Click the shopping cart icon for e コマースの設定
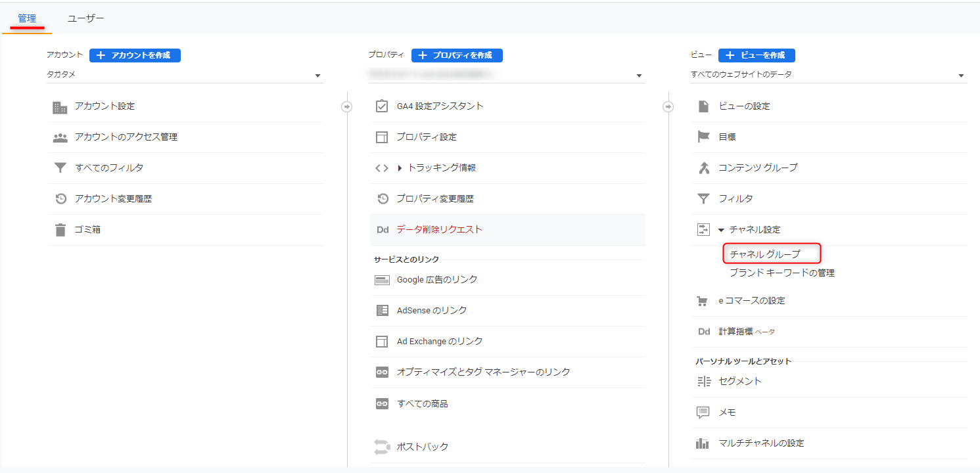This screenshot has height=473, width=980. [x=702, y=301]
